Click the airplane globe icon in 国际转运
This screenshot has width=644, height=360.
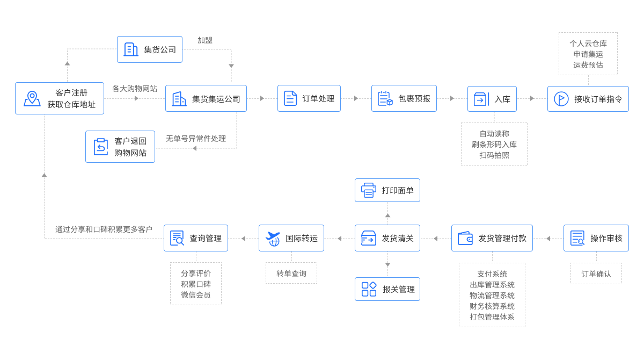273,238
